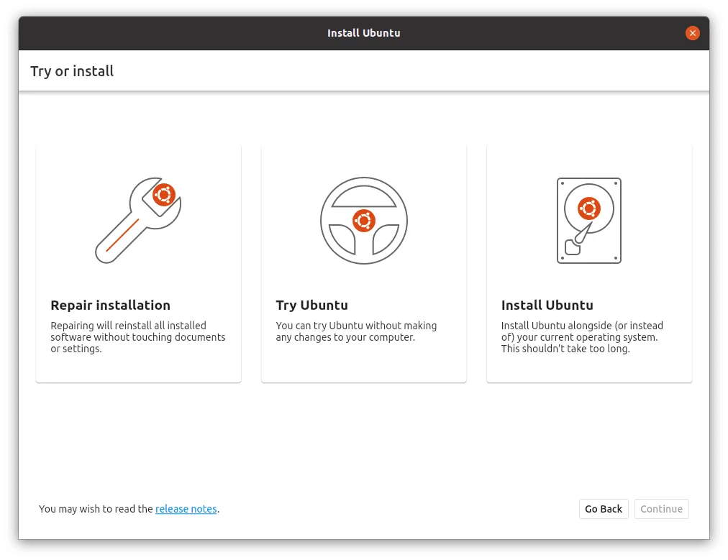
Task: Click the wrench icon for Repair installation
Action: [137, 221]
